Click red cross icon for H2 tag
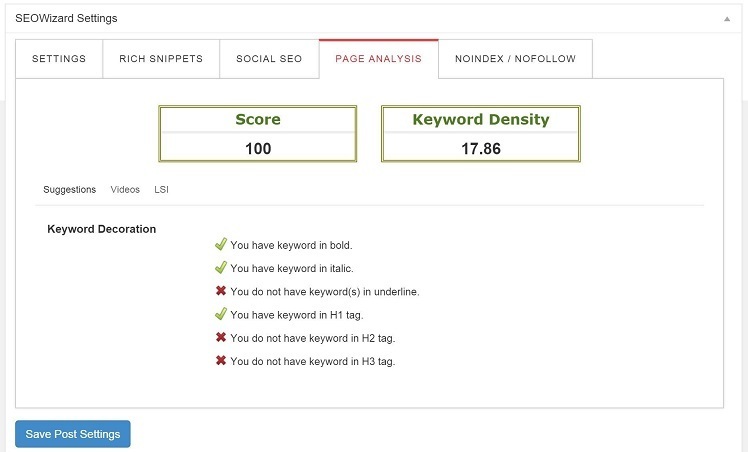 220,337
